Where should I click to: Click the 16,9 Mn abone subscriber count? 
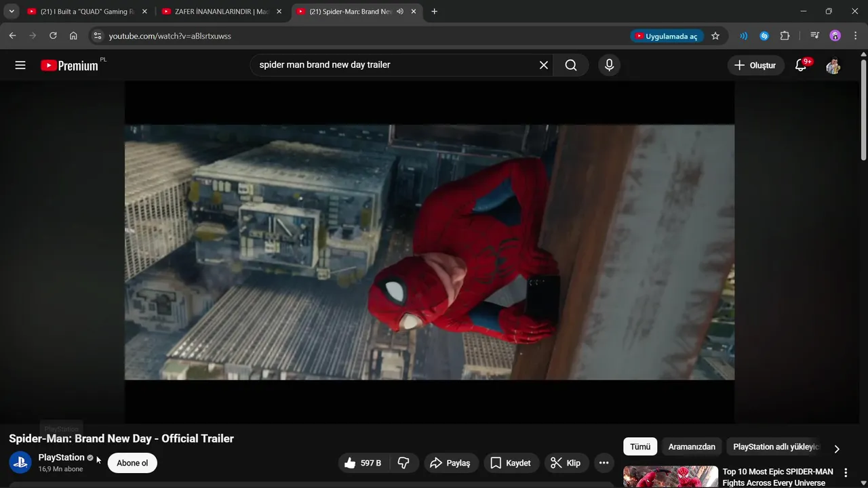click(x=60, y=469)
